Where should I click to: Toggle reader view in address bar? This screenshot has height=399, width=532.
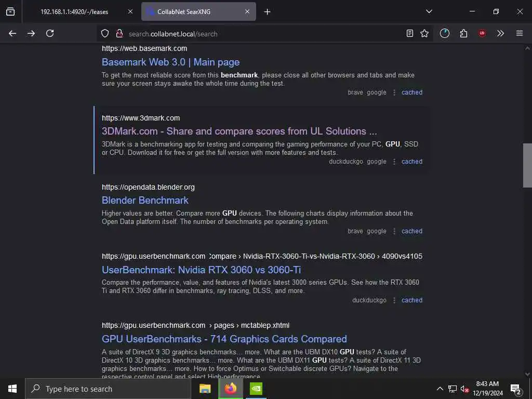coord(410,33)
